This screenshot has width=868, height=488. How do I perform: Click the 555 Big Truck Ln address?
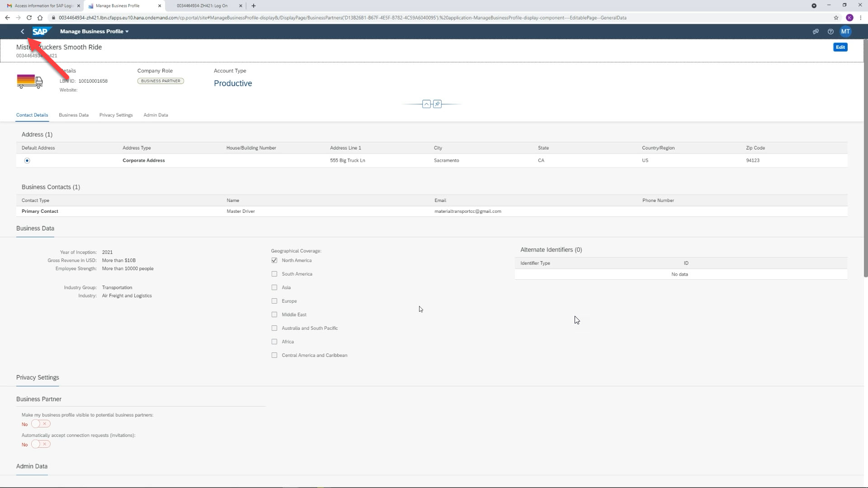click(x=348, y=161)
